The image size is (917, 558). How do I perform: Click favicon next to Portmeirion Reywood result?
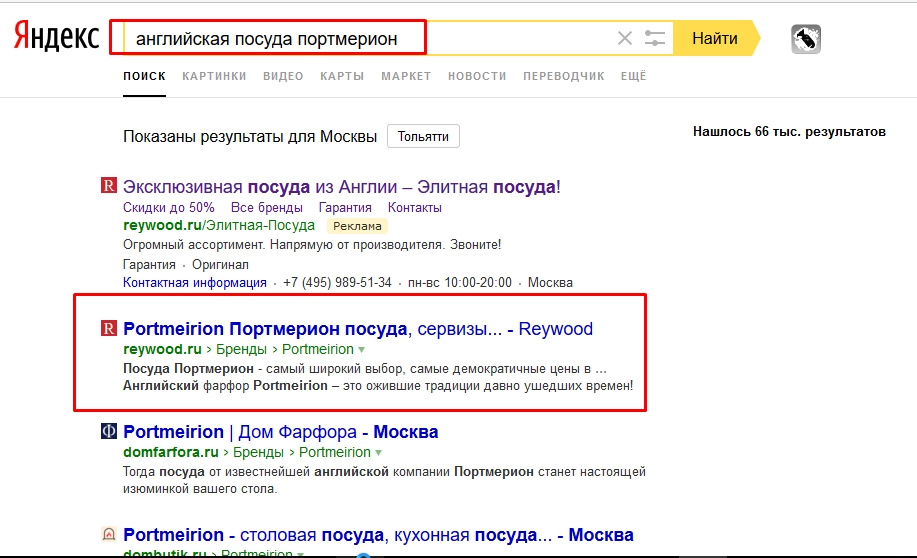pyautogui.click(x=110, y=329)
